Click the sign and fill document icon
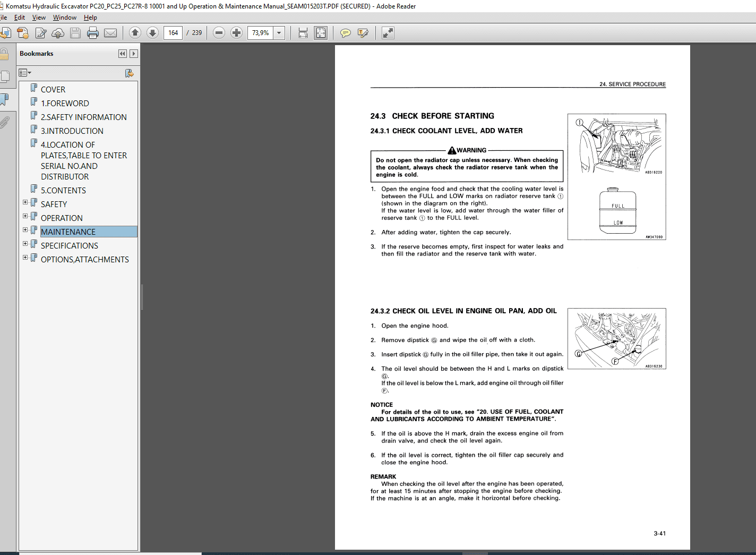The width and height of the screenshot is (756, 555). tap(40, 33)
